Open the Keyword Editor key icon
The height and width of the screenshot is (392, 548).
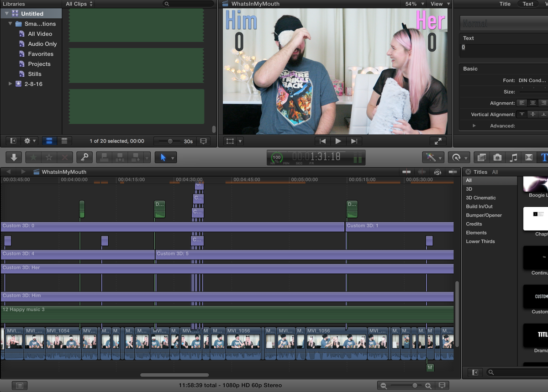coord(84,157)
